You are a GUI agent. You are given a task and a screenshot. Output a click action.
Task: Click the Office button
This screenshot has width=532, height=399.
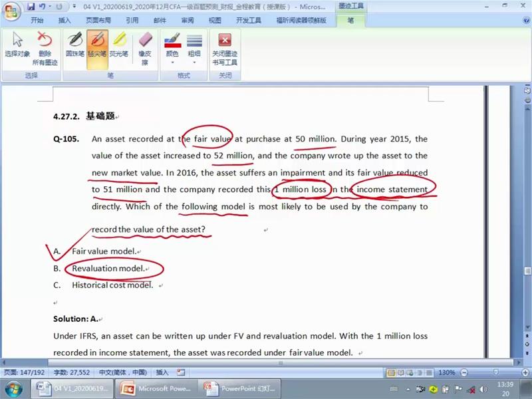[11, 12]
